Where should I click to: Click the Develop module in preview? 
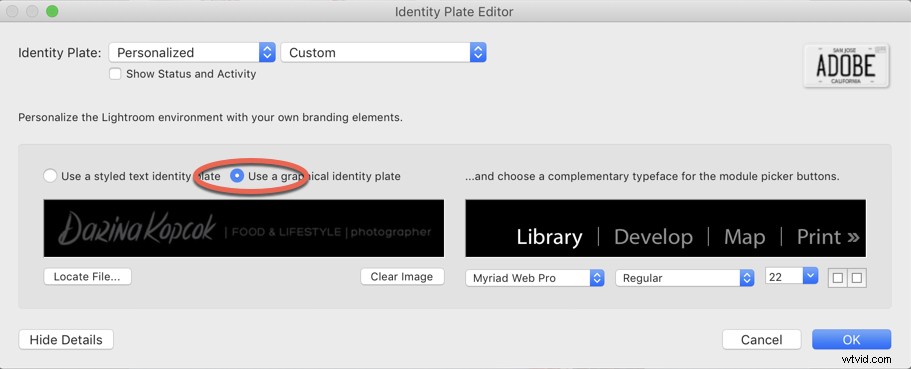coord(653,237)
